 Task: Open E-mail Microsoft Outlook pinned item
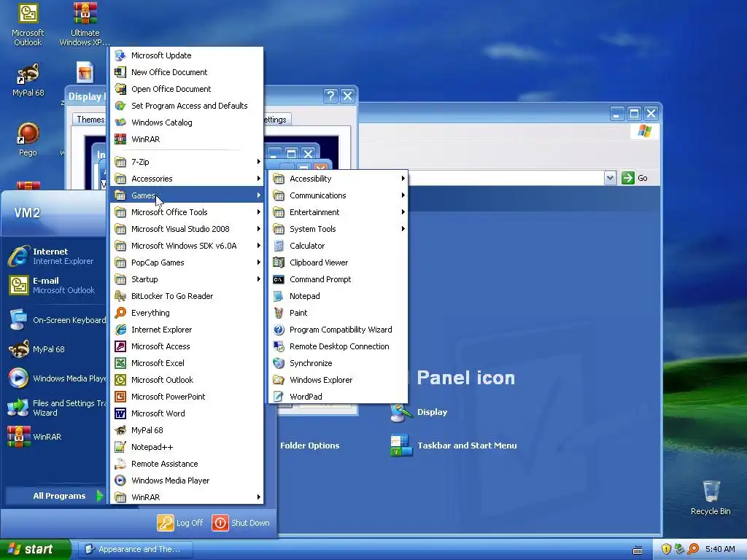[x=55, y=285]
